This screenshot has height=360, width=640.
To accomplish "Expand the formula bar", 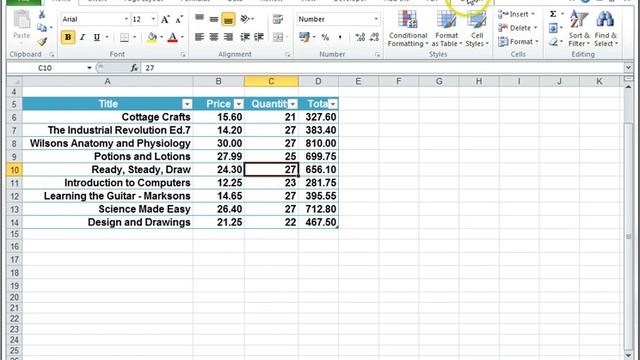I will [x=628, y=68].
